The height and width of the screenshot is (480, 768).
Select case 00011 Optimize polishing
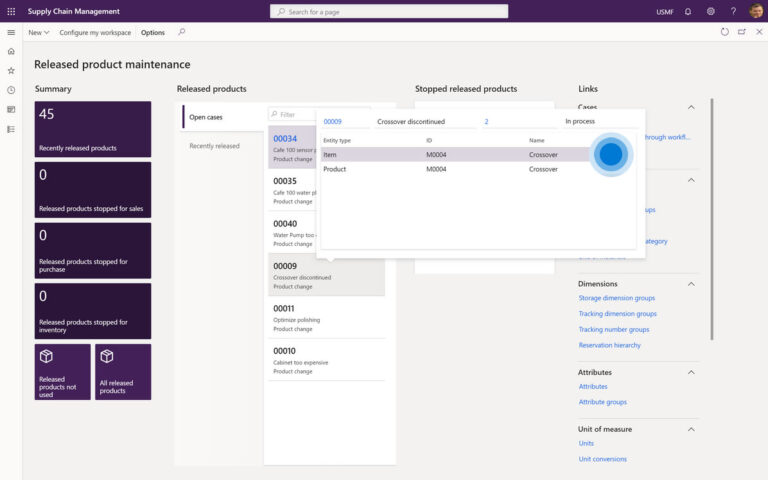[326, 317]
